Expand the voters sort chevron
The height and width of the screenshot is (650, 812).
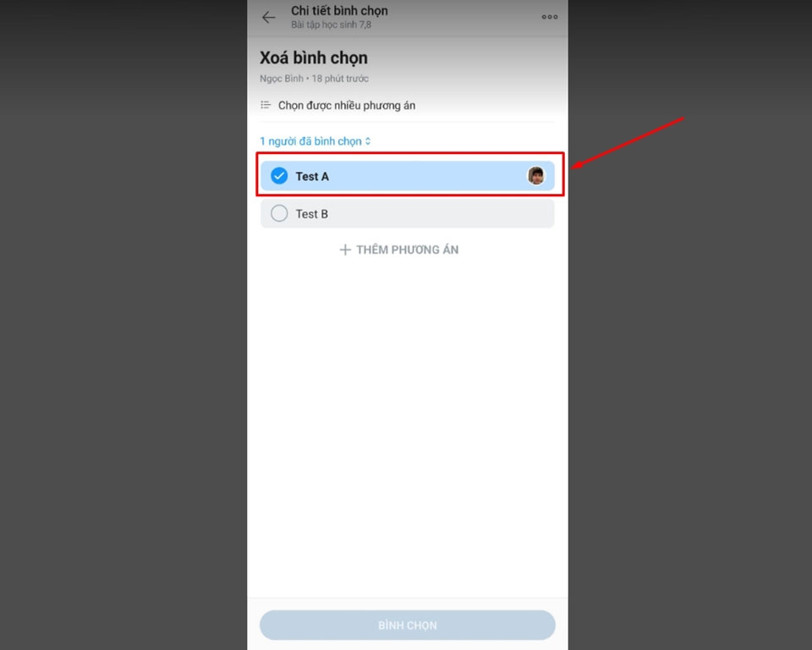[x=368, y=141]
